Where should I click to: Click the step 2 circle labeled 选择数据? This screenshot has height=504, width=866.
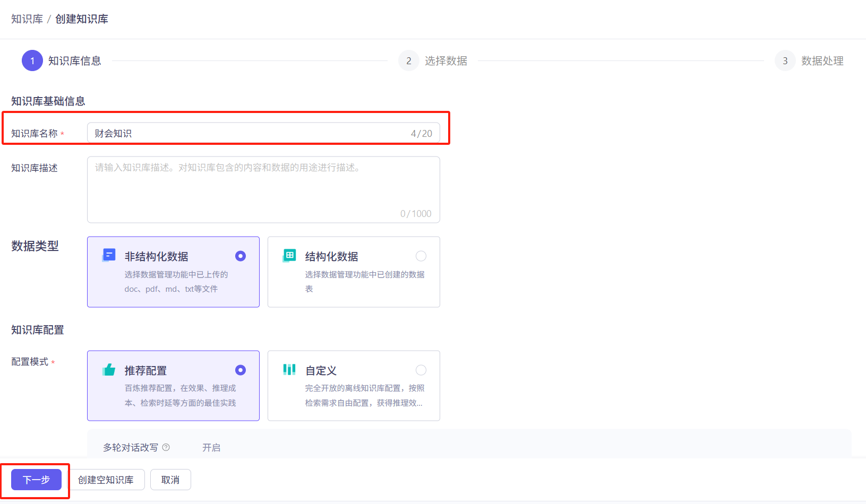click(x=409, y=60)
